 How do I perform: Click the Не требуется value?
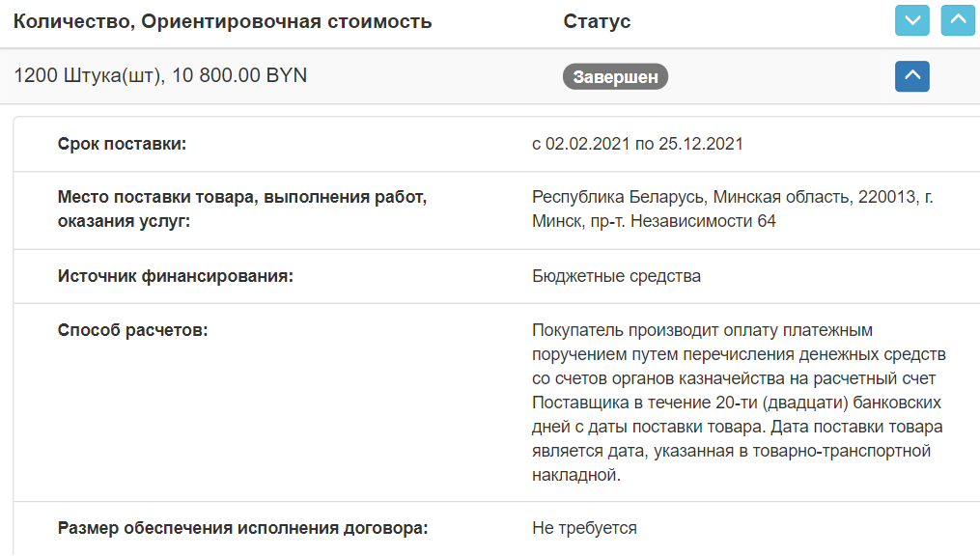(x=584, y=528)
